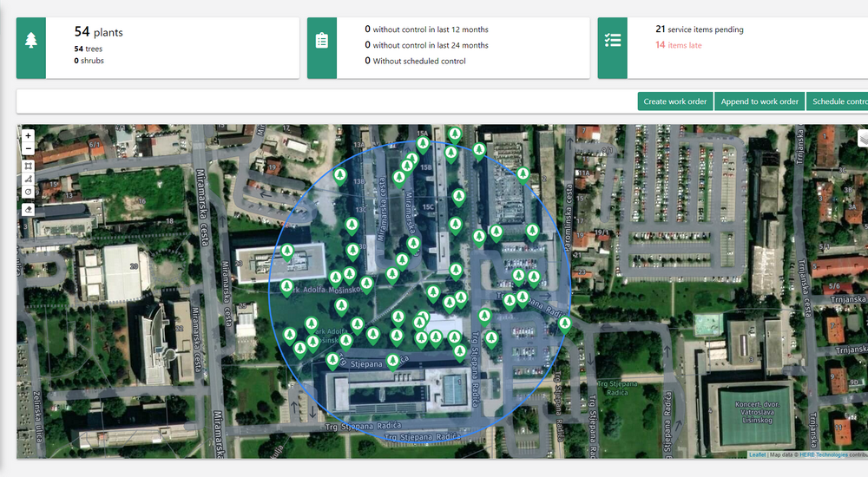Click the 'Koncert. dvor. Vatroslava Lisinskog' map label
868x477 pixels.
758,412
